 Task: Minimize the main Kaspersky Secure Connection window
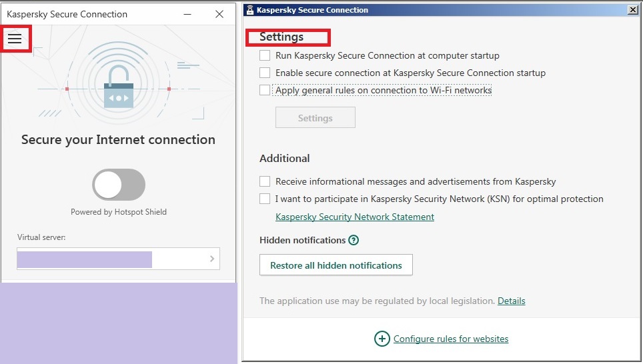(x=187, y=15)
